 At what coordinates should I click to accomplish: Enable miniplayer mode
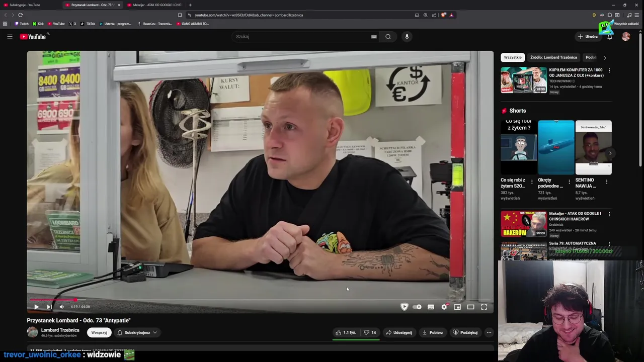457,307
